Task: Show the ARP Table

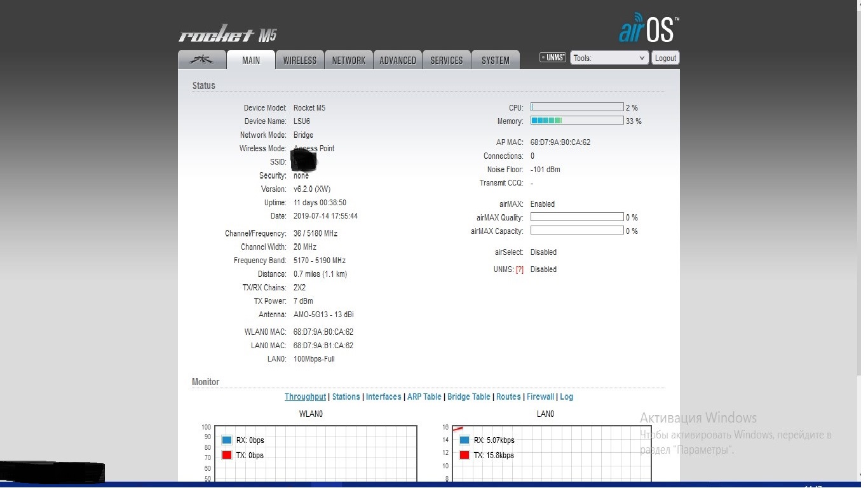Action: 424,396
